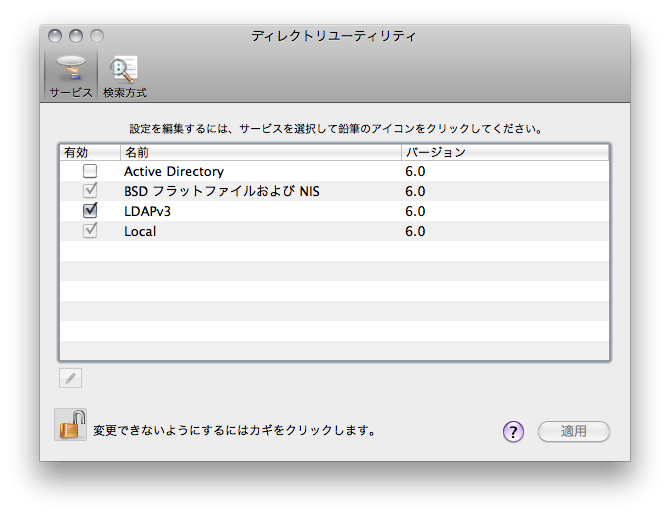Image resolution: width=670 pixels, height=516 pixels.
Task: Open the 検索方式 toolbar icon
Action: (x=124, y=75)
